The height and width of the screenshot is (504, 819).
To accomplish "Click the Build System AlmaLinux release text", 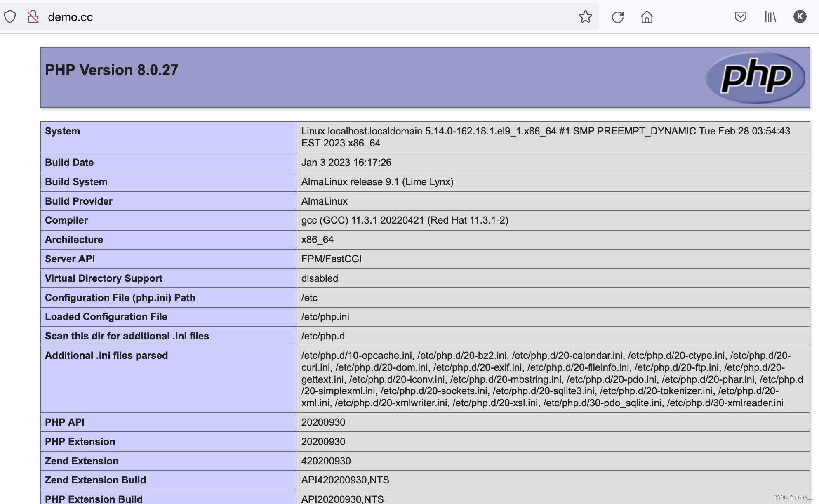I will [x=377, y=182].
